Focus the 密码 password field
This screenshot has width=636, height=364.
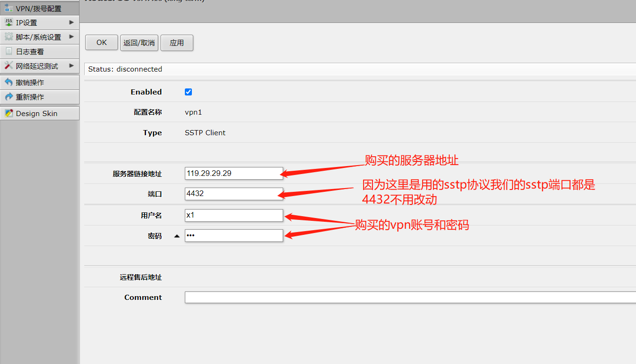[x=234, y=235]
